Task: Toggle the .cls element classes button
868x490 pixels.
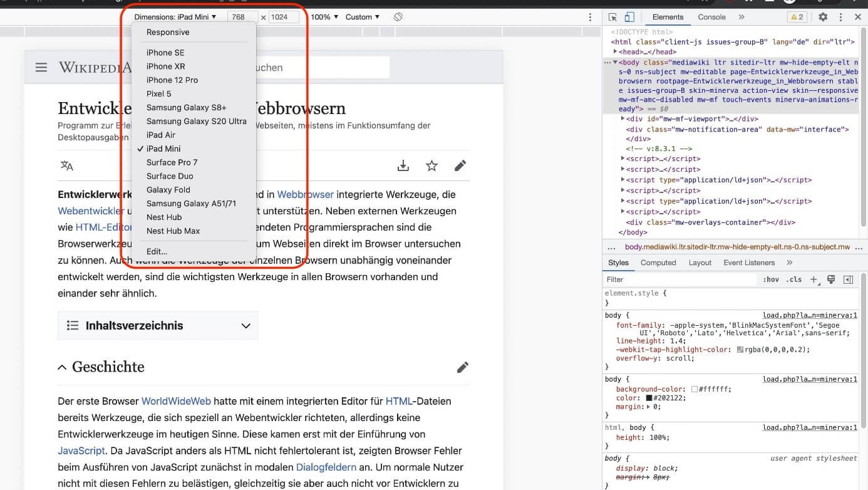Action: (794, 279)
